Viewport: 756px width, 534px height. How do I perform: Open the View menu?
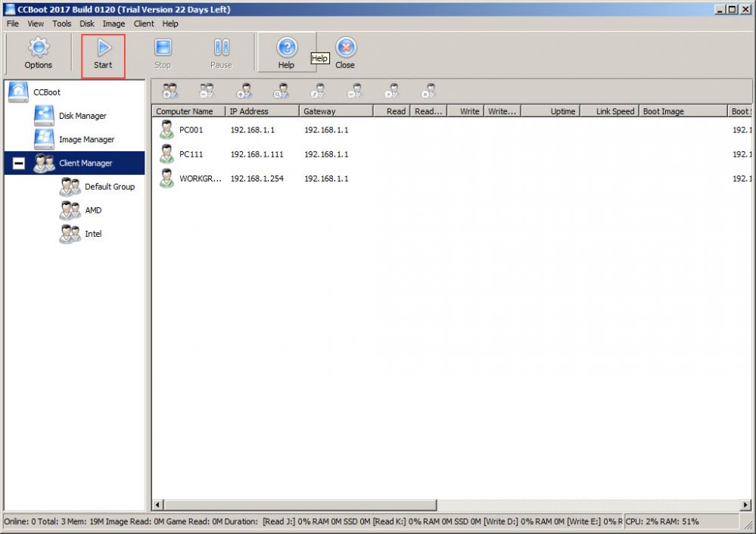coord(36,23)
